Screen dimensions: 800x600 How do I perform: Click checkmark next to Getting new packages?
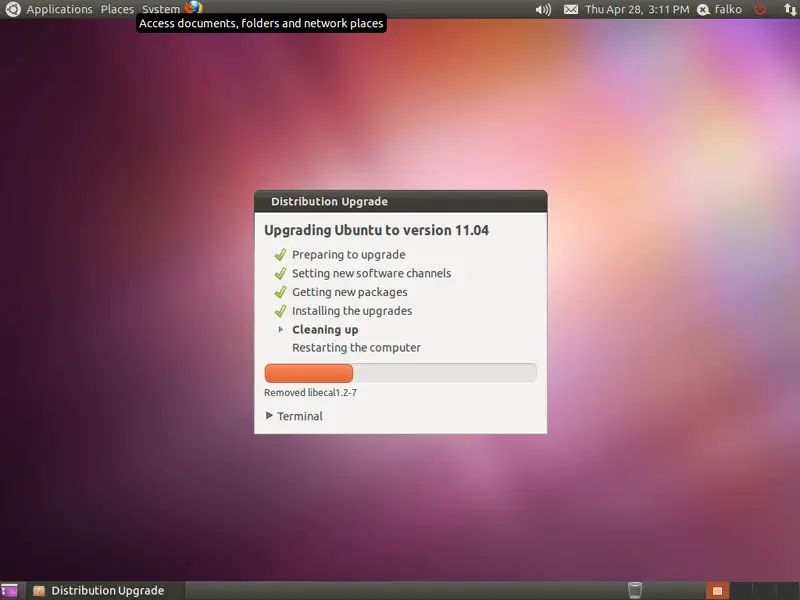tap(280, 292)
